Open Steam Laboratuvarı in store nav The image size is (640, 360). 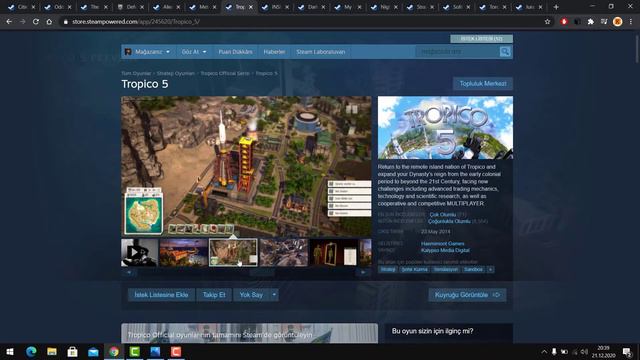[x=321, y=52]
